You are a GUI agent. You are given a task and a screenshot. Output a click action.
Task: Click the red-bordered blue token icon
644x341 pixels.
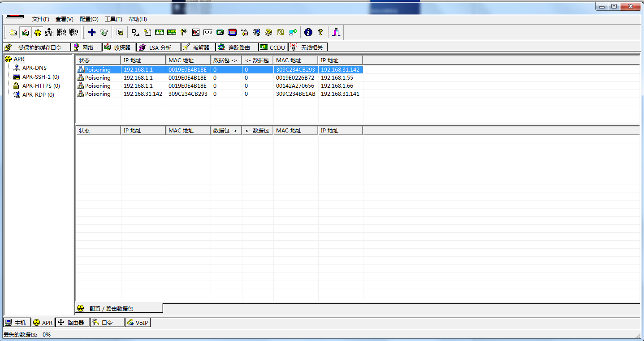click(232, 32)
